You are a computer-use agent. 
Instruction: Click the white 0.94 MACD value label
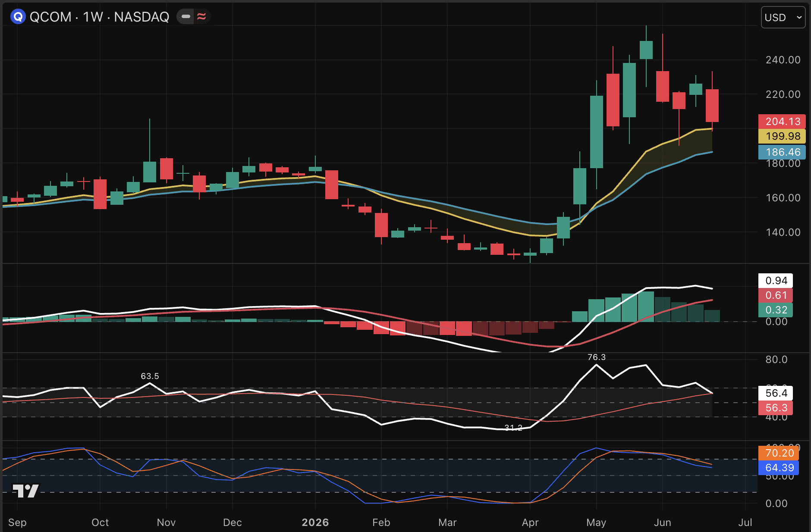pos(776,281)
